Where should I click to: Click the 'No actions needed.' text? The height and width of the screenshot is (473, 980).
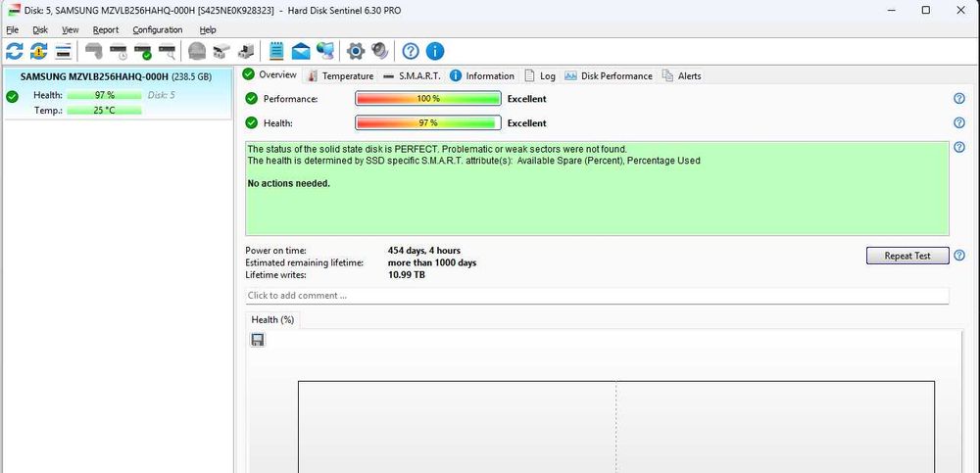click(x=289, y=184)
